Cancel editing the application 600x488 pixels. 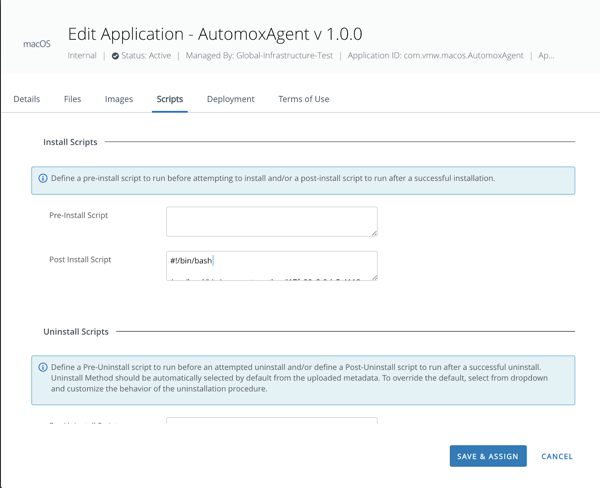(557, 456)
